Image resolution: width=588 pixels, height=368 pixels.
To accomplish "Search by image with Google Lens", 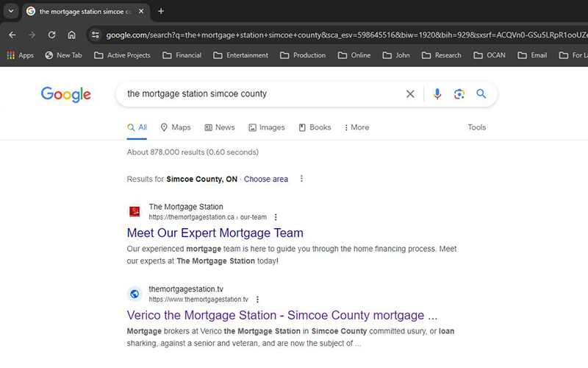I will (459, 94).
